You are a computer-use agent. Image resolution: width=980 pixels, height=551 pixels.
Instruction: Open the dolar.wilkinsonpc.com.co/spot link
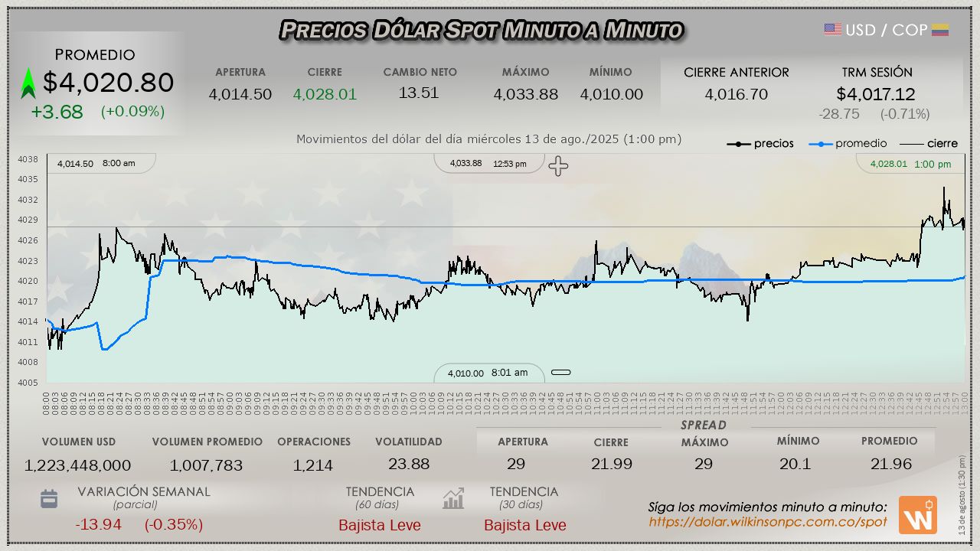click(767, 522)
